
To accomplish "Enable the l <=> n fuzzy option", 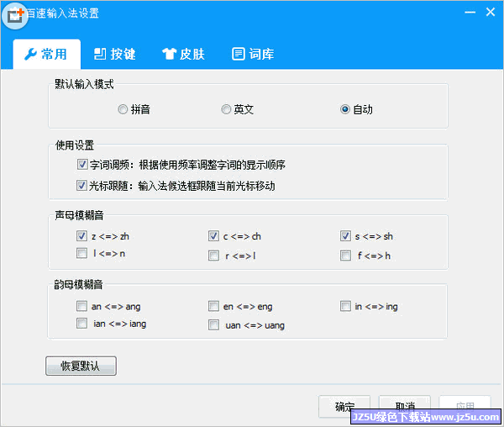I will coord(81,253).
